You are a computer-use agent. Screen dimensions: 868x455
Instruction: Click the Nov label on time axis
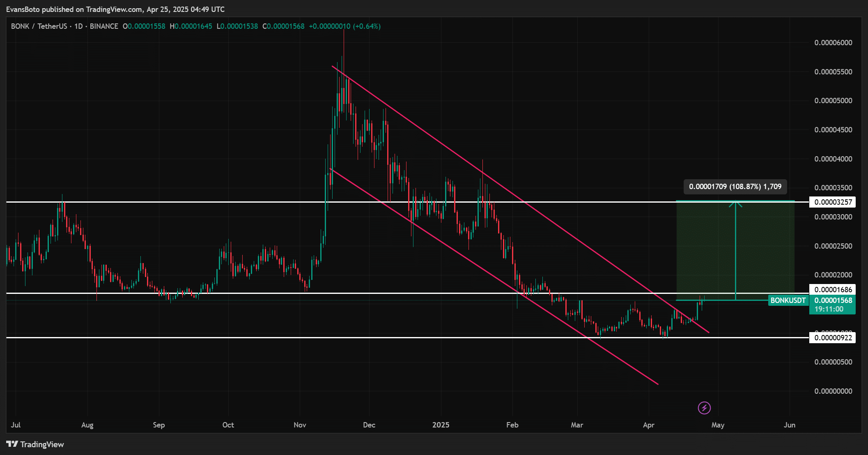300,425
